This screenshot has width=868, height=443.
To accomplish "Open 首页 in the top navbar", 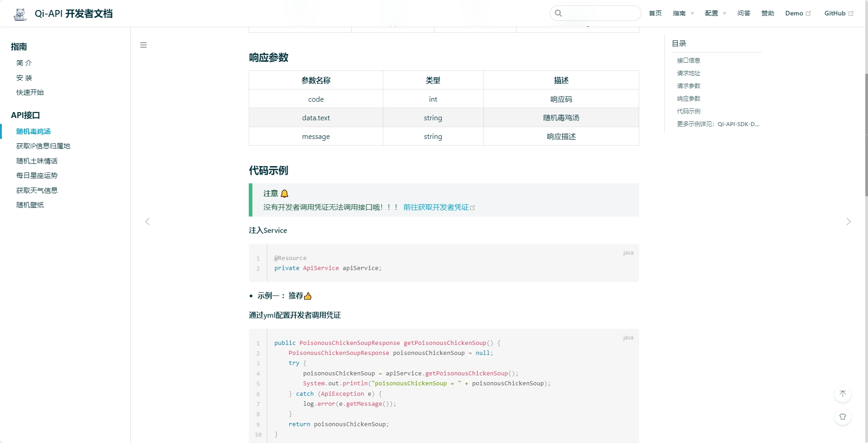I will click(x=655, y=13).
